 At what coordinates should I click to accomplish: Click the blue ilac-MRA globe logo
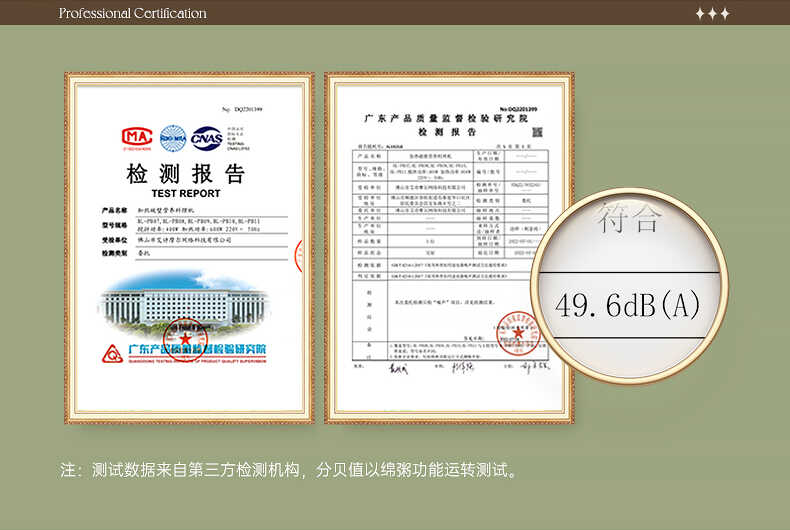(173, 139)
